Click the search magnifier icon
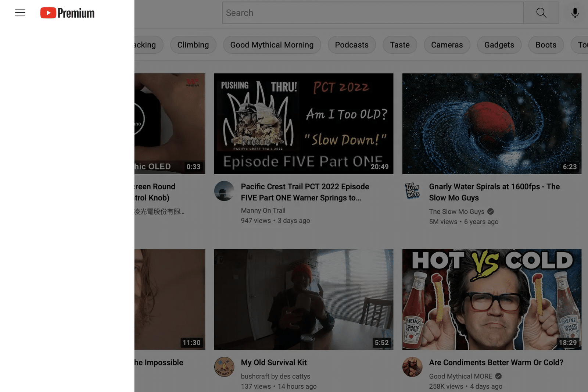 541,13
